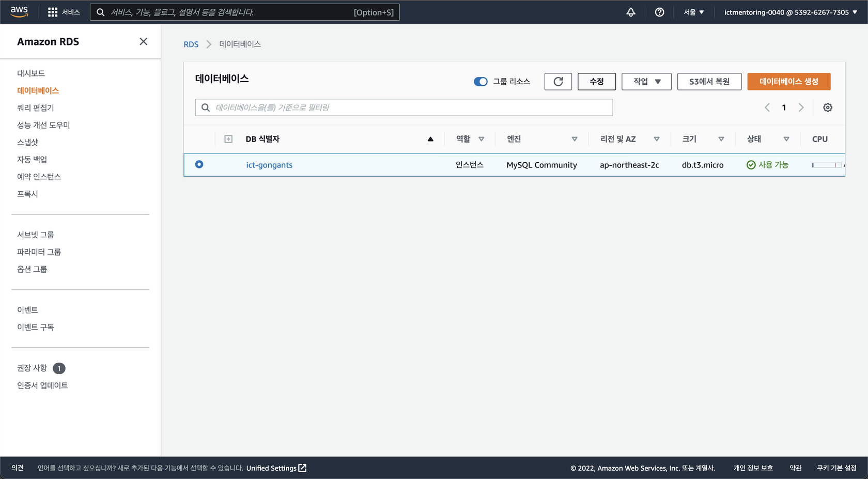Open the Feedback link in footer
Image resolution: width=868 pixels, height=479 pixels.
coord(18,468)
